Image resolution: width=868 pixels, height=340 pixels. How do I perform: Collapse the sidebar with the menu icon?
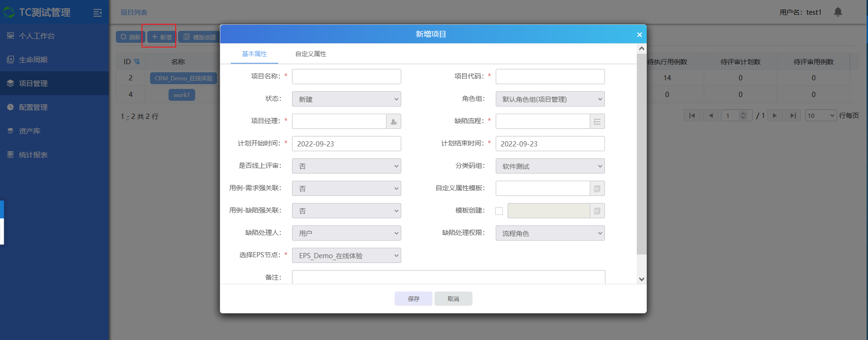97,13
